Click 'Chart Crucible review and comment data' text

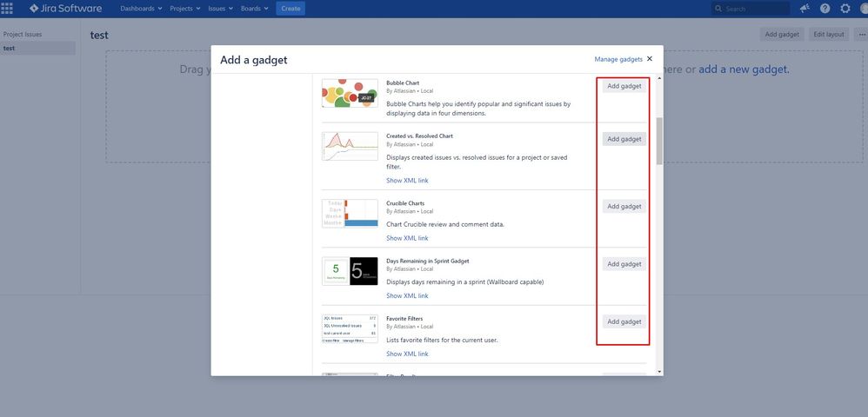[445, 224]
